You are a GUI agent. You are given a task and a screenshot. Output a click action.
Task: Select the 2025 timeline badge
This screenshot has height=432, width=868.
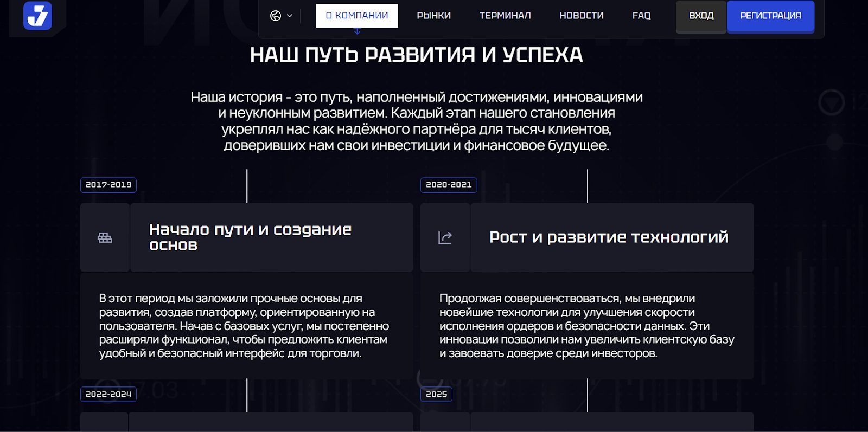436,394
